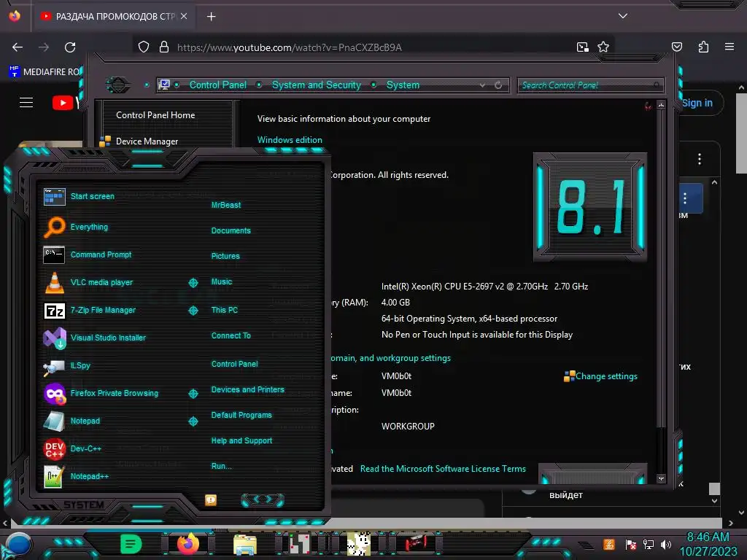Click the taskbar clock 8:46 AM
The width and height of the screenshot is (747, 560).
[708, 537]
